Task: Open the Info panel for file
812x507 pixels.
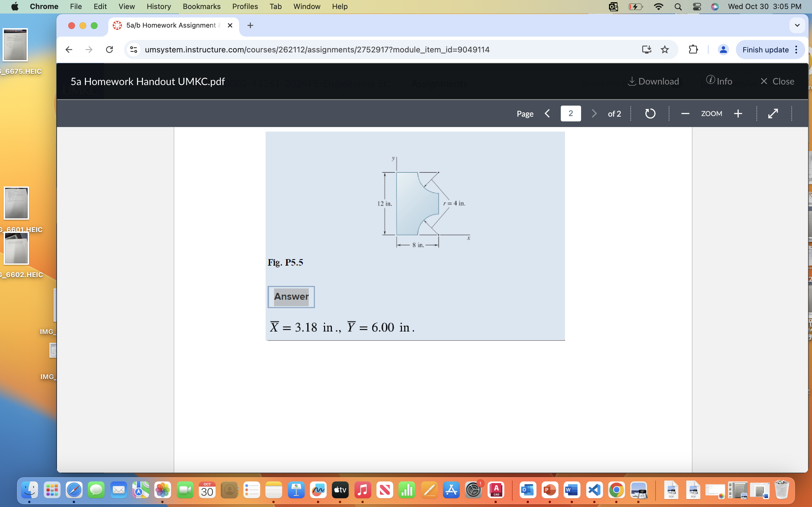Action: [719, 81]
